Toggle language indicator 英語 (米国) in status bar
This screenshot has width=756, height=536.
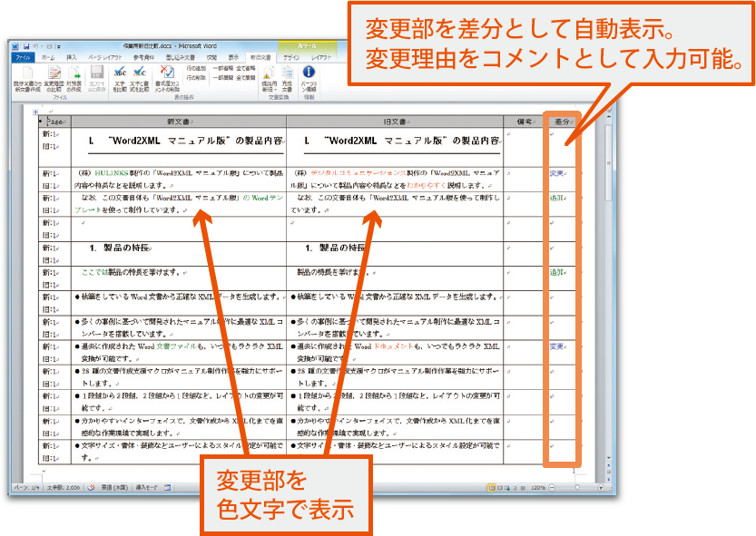click(114, 487)
